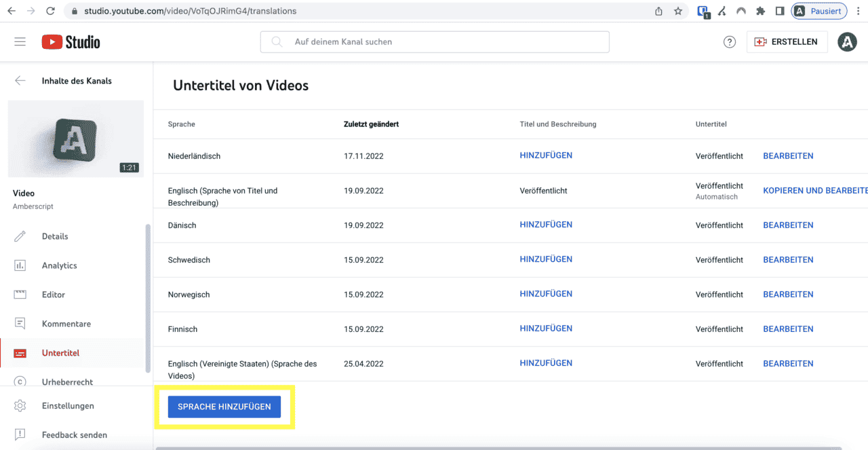
Task: Click Hinzufügen for Niederländisch title and description
Action: pos(546,155)
